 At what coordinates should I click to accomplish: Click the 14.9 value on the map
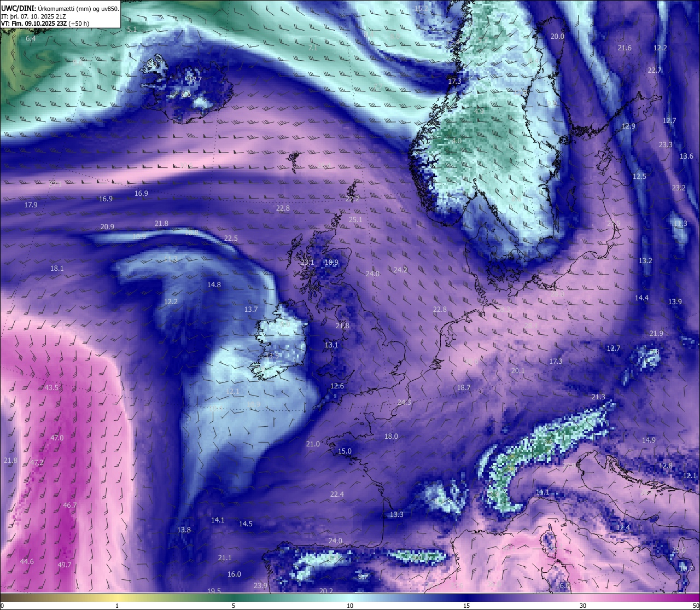[649, 440]
